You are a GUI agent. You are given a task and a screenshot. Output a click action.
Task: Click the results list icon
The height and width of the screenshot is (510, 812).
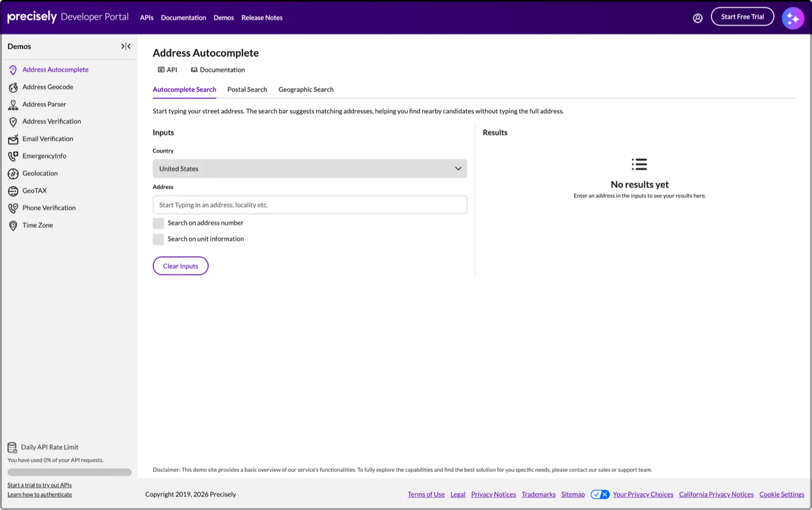639,164
